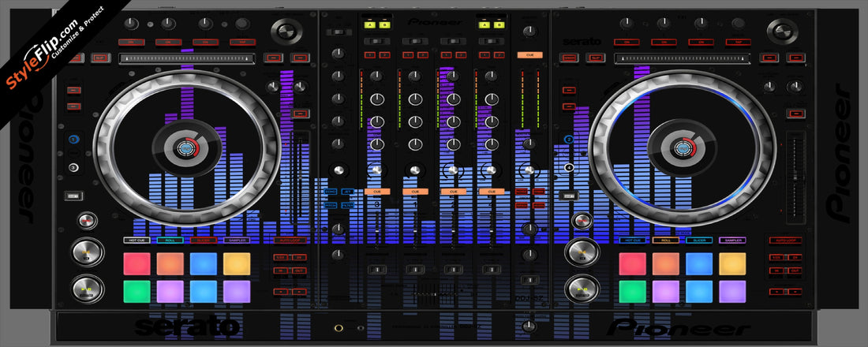
Task: Touch the right jog wheel platter
Action: [x=682, y=147]
